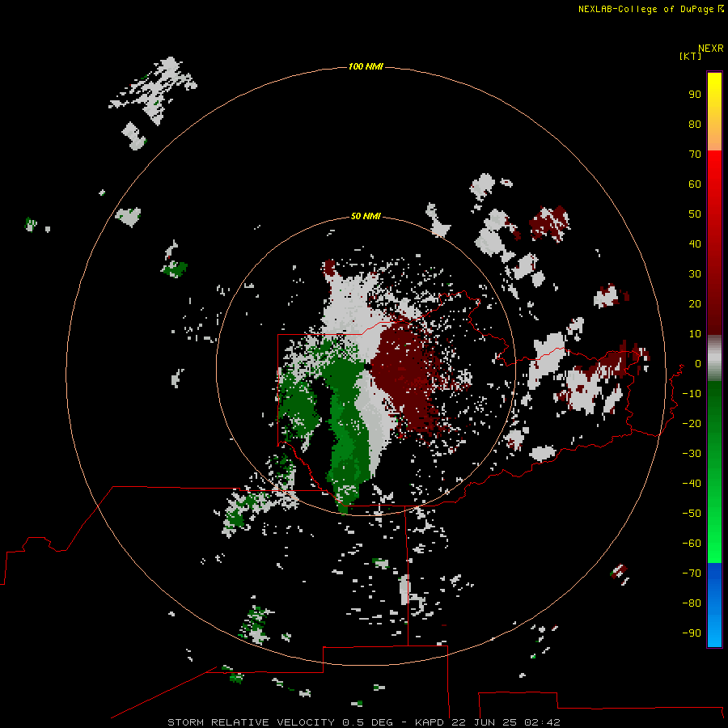Image resolution: width=728 pixels, height=728 pixels.
Task: Click the gray zero-velocity segment of color bar
Action: pos(714,358)
